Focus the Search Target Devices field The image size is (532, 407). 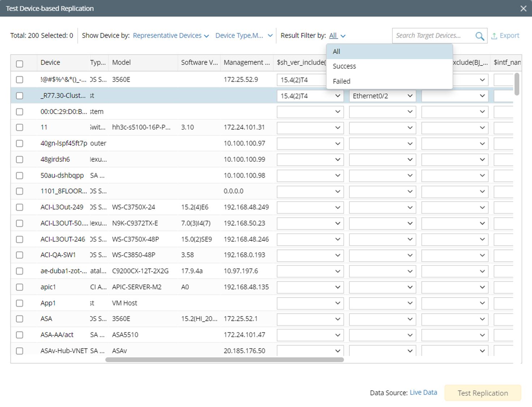(x=433, y=35)
